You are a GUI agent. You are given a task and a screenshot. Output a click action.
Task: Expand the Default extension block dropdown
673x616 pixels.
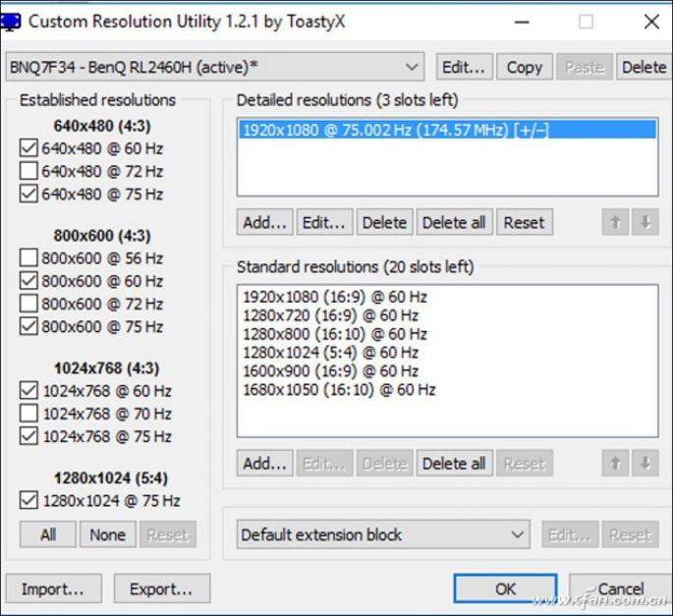(x=383, y=534)
